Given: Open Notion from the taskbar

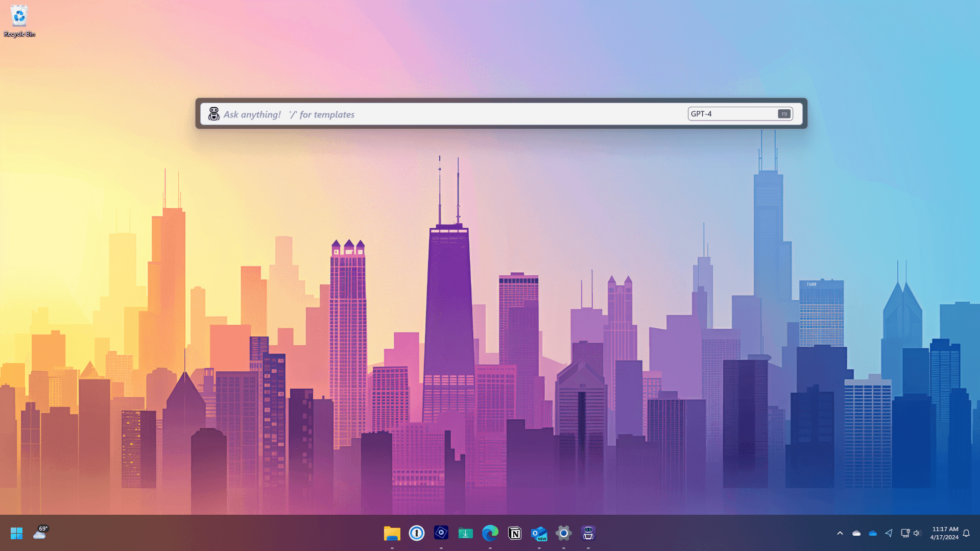Looking at the screenshot, I should coord(514,533).
